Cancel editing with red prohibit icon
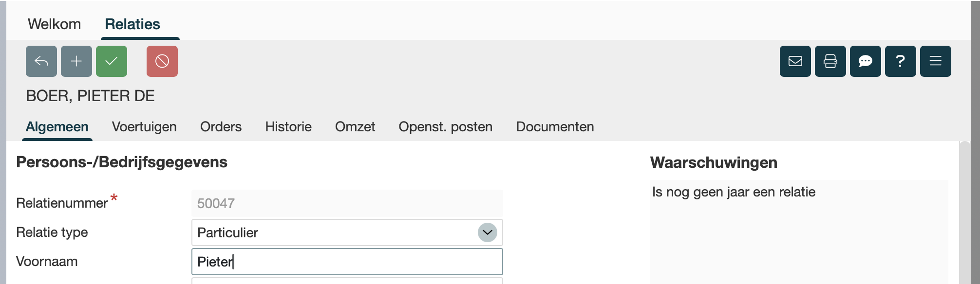Screen dimensions: 980x284 pyautogui.click(x=162, y=61)
